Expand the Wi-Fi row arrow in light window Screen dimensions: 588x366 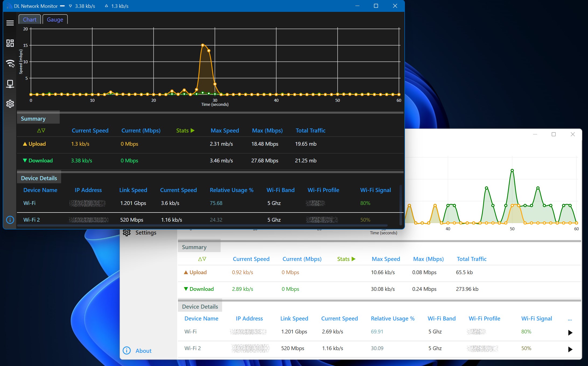coord(570,333)
